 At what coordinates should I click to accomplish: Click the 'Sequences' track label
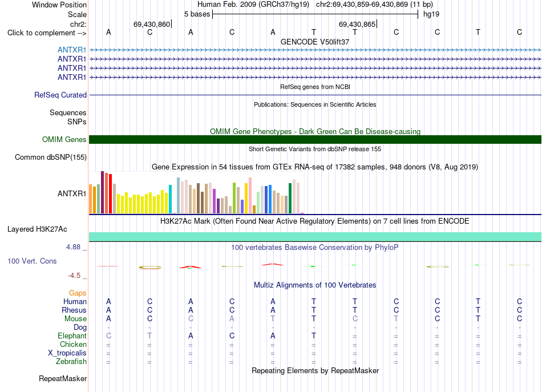[68, 112]
